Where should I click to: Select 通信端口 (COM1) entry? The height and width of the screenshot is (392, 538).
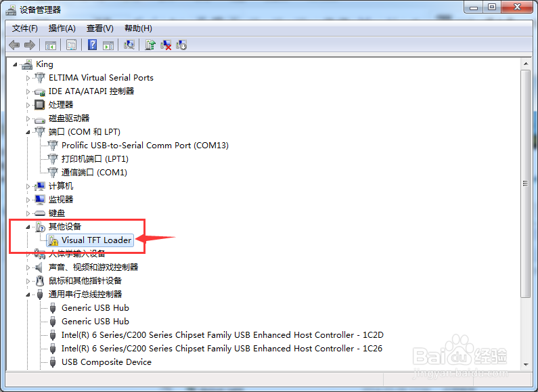94,173
